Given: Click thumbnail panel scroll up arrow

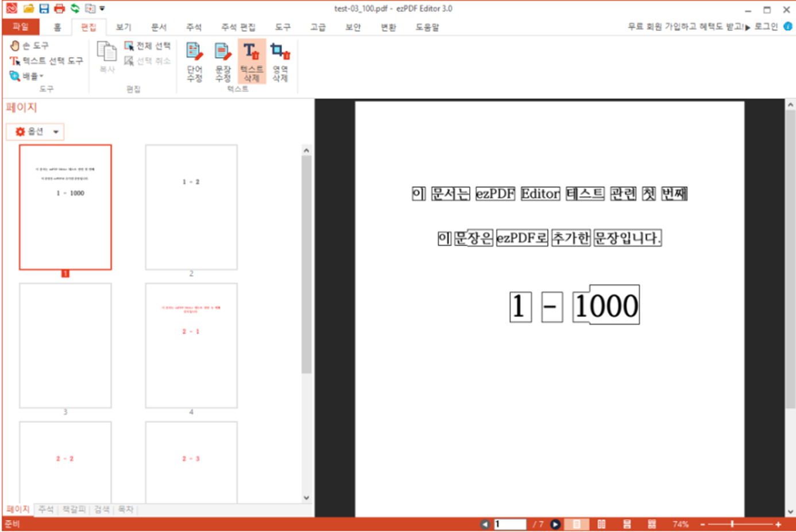Looking at the screenshot, I should (306, 150).
